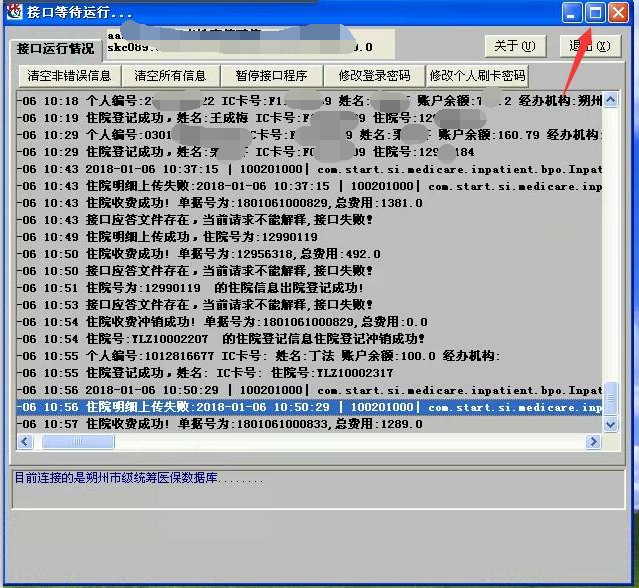Open the 关于(U) about dialog
The height and width of the screenshot is (588, 639).
515,46
